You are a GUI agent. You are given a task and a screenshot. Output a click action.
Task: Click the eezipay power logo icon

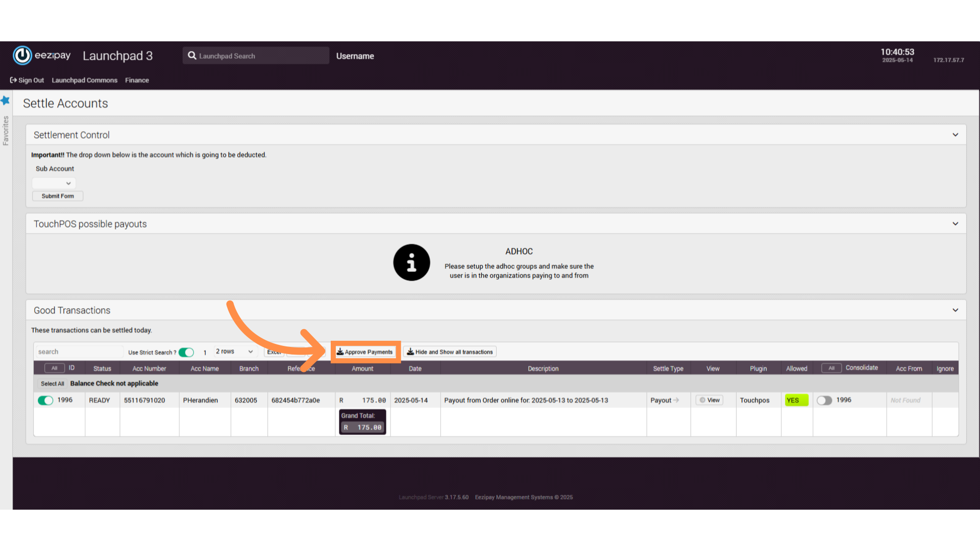click(x=22, y=56)
